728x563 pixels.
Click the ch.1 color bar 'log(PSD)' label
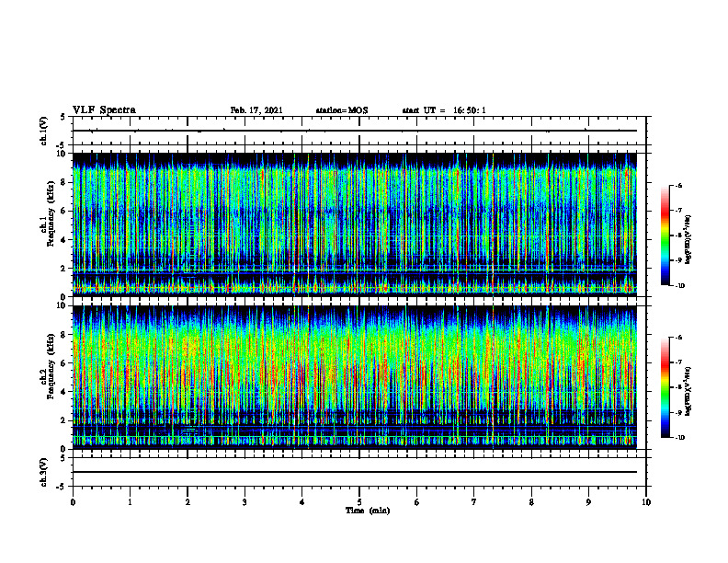pyautogui.click(x=688, y=239)
